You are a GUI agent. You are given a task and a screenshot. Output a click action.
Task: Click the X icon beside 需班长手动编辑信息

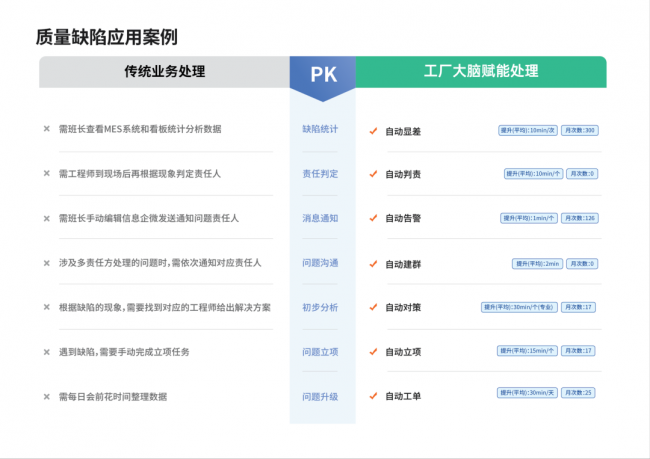coord(47,219)
